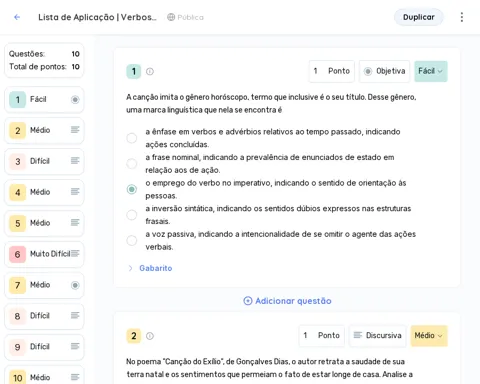Select option 'a inversão sintática' radio button
The width and height of the screenshot is (480, 384).
132,215
